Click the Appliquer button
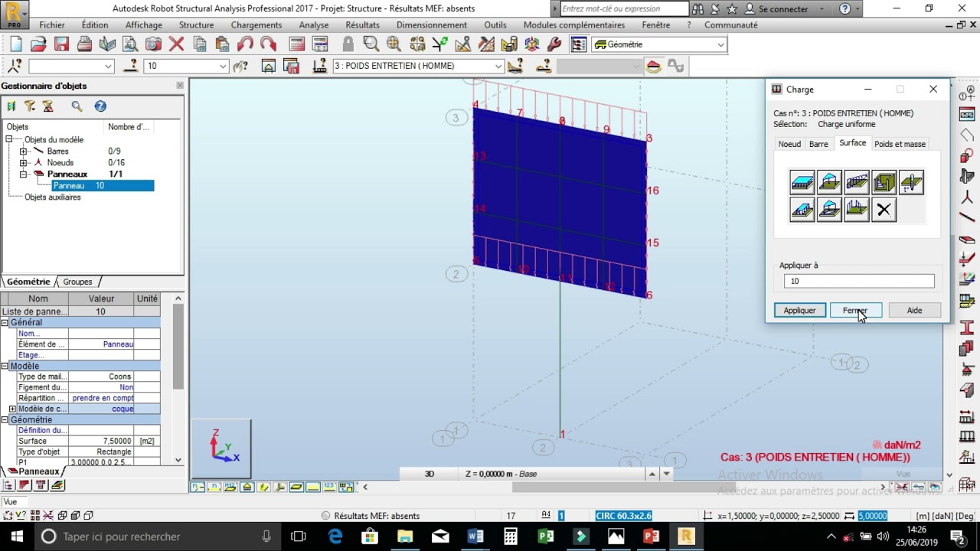This screenshot has height=551, width=980. click(799, 311)
